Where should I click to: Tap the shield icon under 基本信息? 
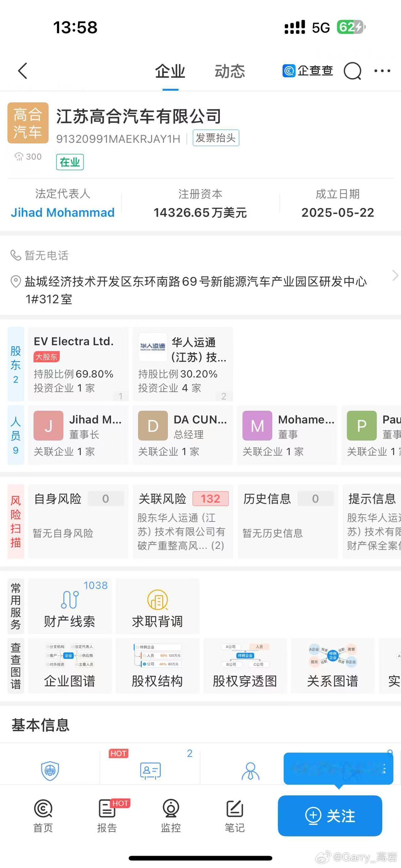[x=50, y=771]
